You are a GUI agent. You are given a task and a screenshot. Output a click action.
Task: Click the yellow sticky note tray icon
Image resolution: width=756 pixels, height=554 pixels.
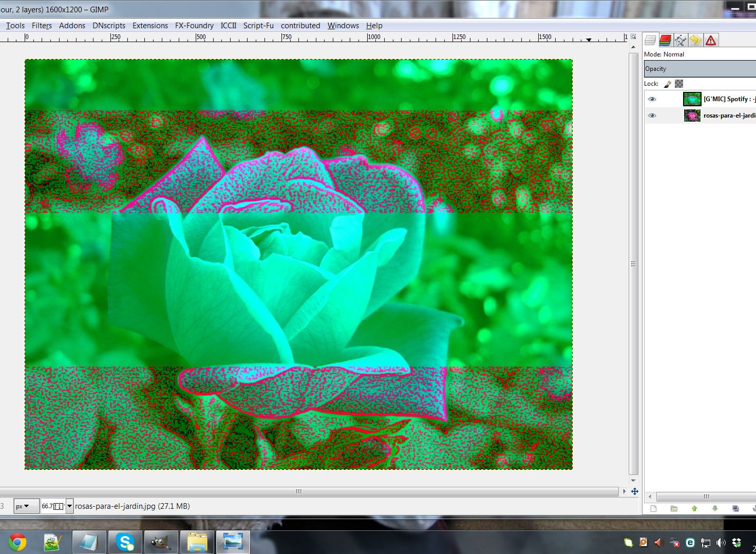pos(628,543)
